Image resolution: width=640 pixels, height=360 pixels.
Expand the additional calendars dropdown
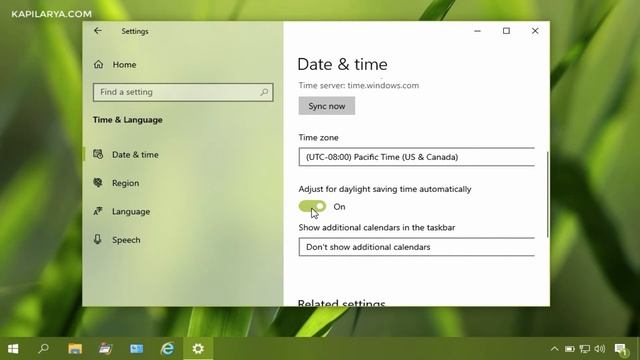(x=416, y=247)
